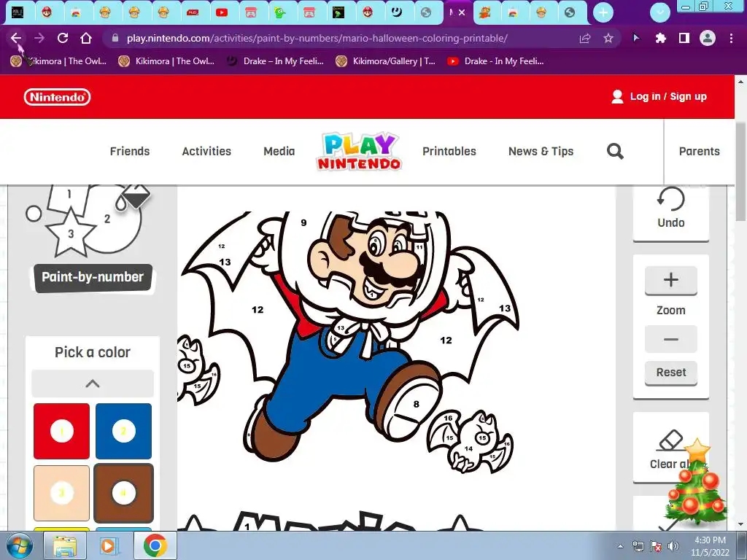
Task: Switch to the red HUD tab
Action: 193,12
